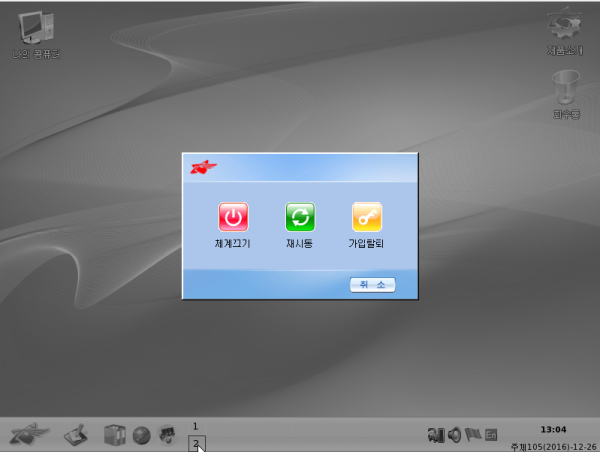
Task: Launch the file manager from taskbar
Action: point(115,435)
